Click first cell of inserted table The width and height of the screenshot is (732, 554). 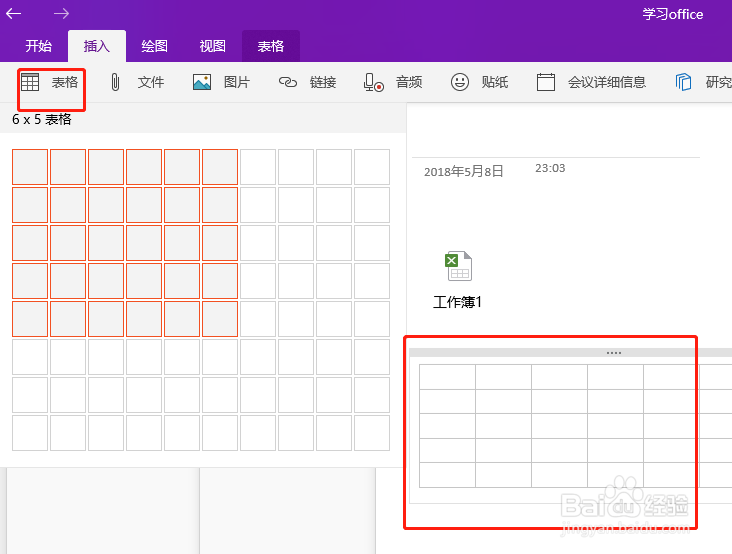tap(447, 377)
